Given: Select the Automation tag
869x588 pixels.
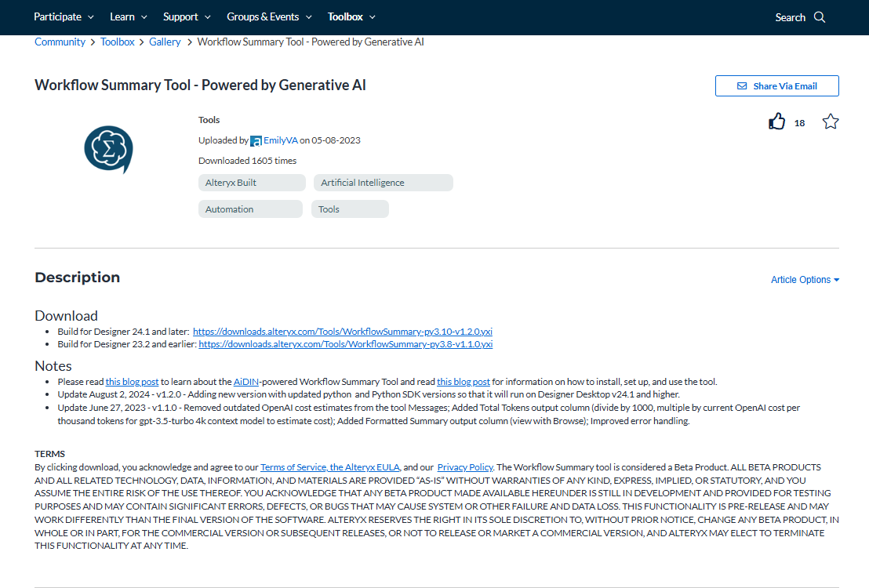Looking at the screenshot, I should 250,209.
